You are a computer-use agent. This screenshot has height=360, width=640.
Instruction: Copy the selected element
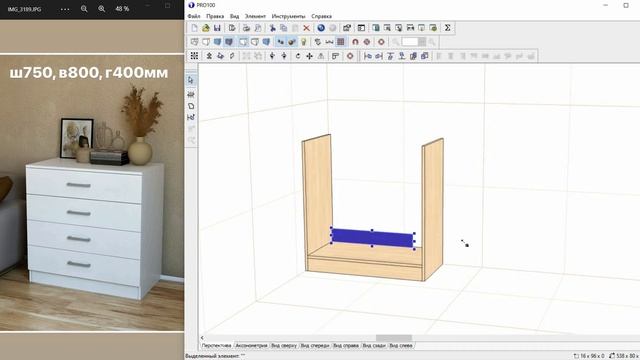coord(284,28)
